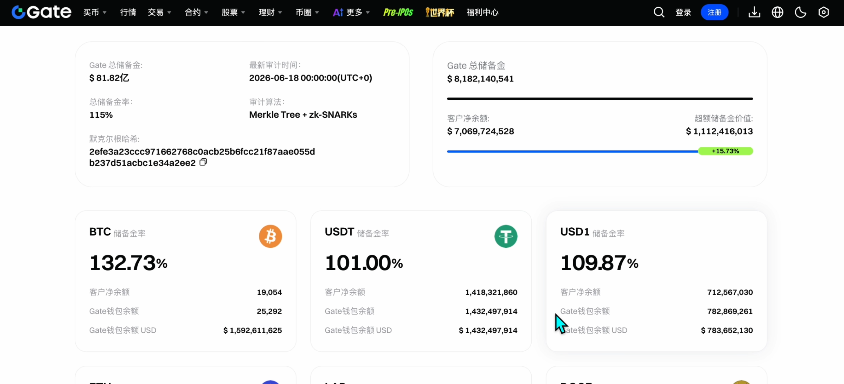Image resolution: width=844 pixels, height=384 pixels.
Task: Click the audit time 2026-06-18 value
Action: [x=311, y=78]
